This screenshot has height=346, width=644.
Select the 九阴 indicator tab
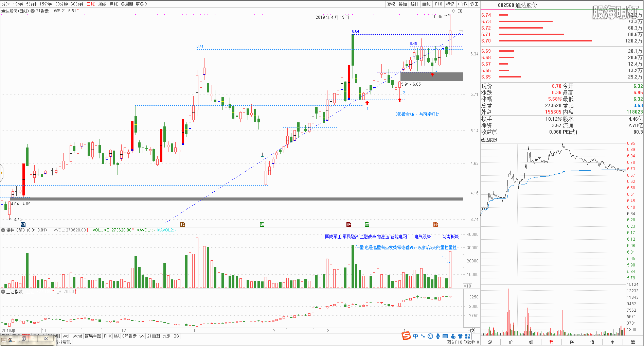point(166,336)
